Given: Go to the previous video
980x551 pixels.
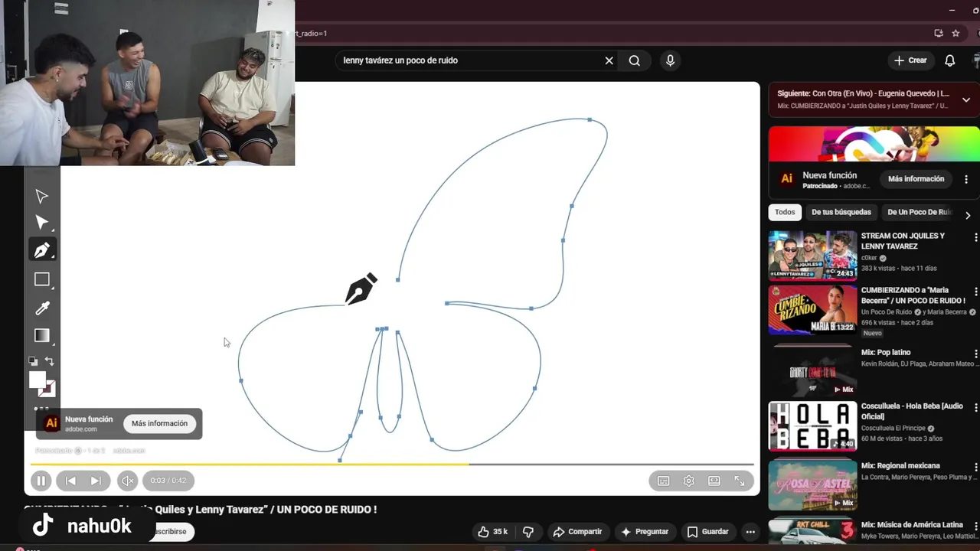Looking at the screenshot, I should click(x=70, y=481).
